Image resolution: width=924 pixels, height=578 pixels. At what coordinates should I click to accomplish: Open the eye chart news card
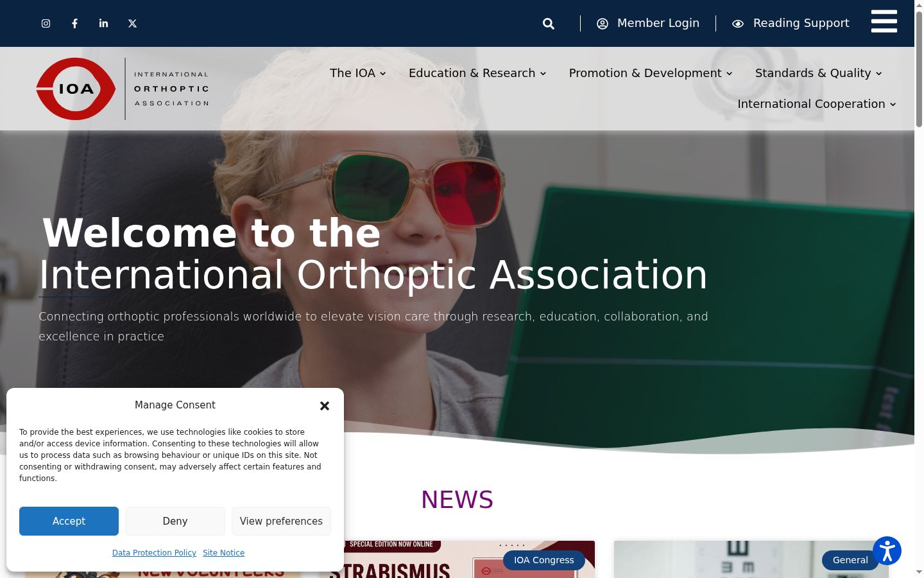tap(751, 559)
